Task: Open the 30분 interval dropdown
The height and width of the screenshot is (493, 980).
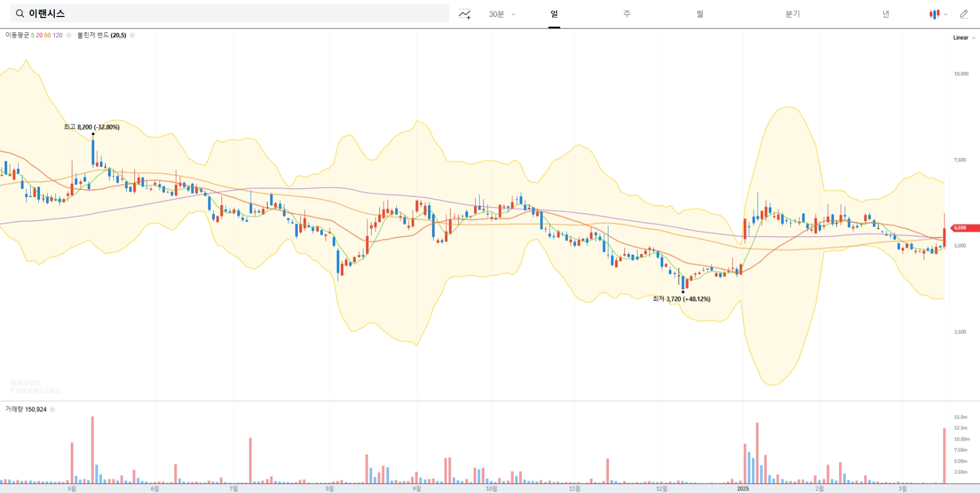Action: pyautogui.click(x=502, y=14)
